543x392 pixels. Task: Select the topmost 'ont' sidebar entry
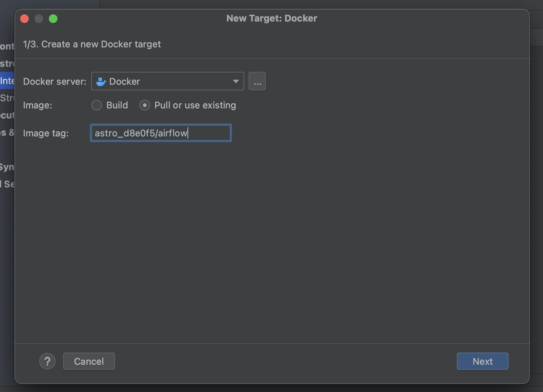click(x=6, y=46)
